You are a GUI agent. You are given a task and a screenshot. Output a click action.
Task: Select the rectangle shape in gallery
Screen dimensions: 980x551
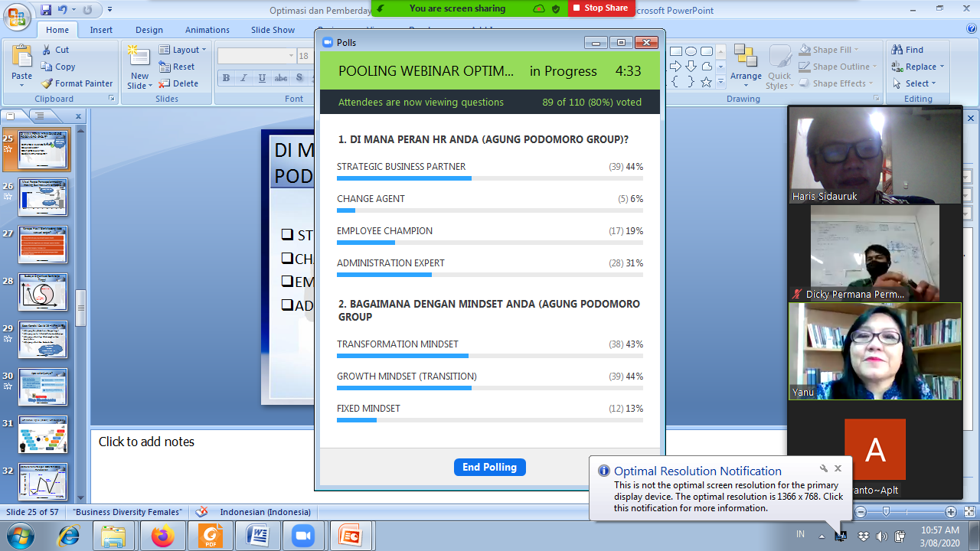pos(676,51)
